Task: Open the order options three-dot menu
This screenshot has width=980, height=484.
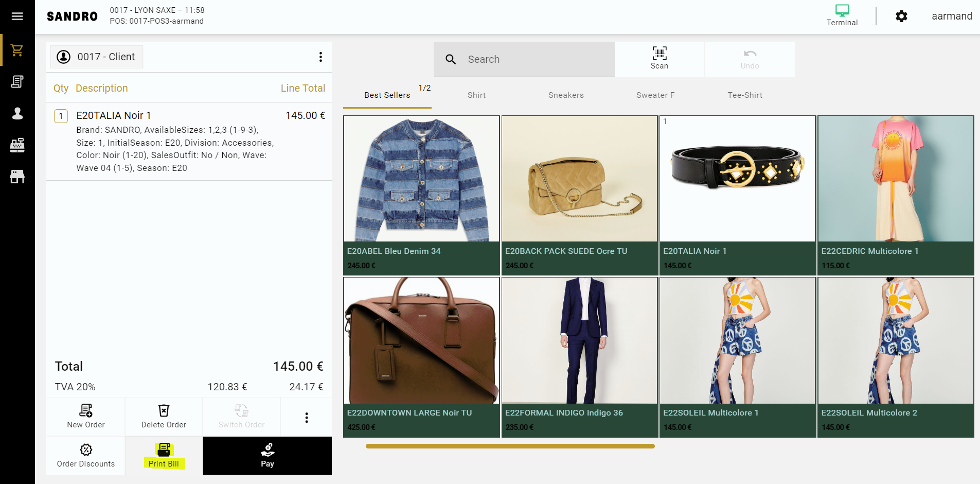Action: [x=320, y=57]
